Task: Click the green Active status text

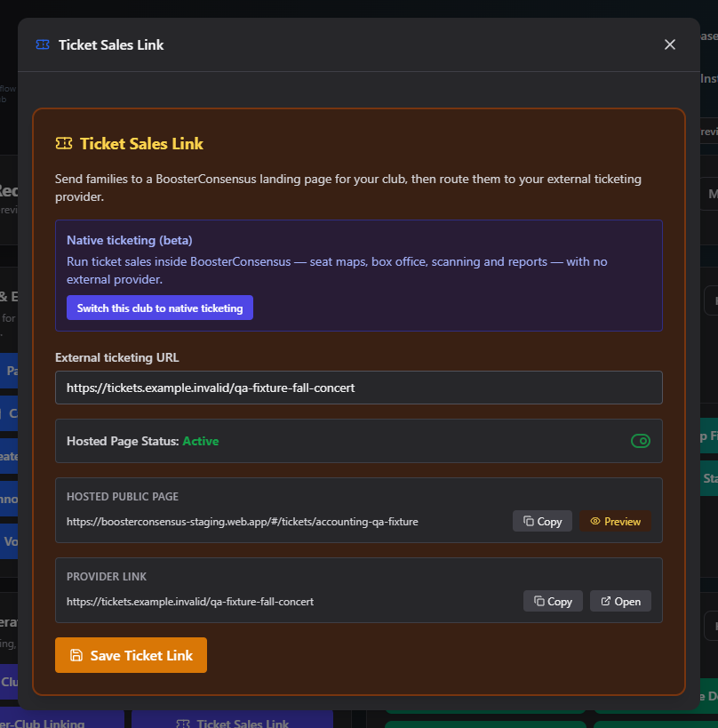Action: [x=201, y=441]
